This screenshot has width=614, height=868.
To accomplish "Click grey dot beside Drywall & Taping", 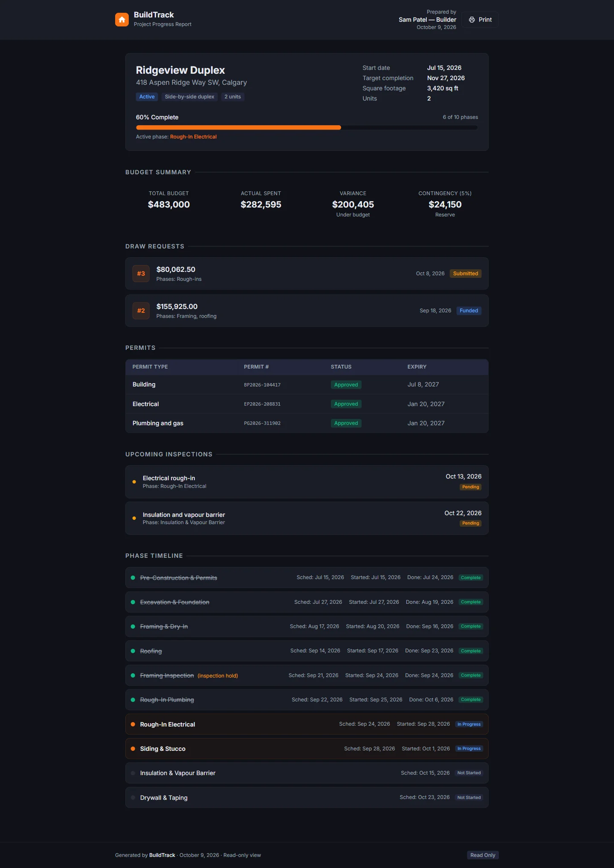I will coord(133,798).
